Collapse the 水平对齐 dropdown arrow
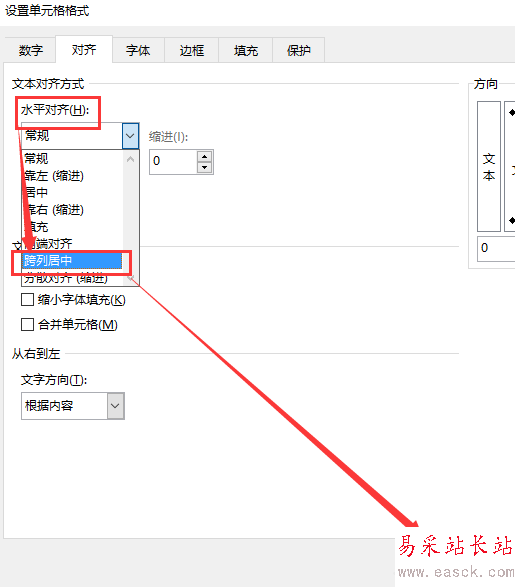The width and height of the screenshot is (515, 587). tap(130, 136)
